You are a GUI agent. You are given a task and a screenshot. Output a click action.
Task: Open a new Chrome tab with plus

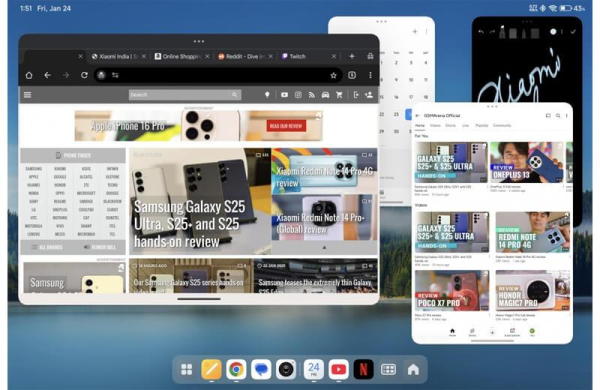point(352,56)
